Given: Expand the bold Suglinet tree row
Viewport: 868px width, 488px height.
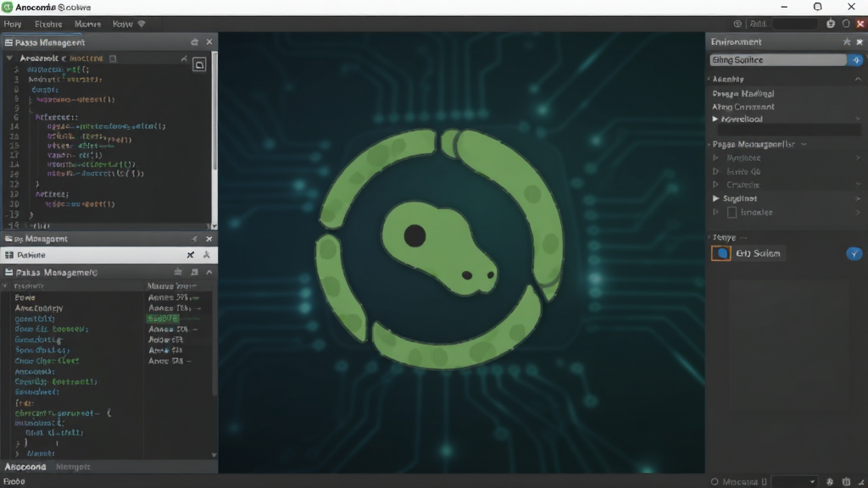Looking at the screenshot, I should [715, 198].
